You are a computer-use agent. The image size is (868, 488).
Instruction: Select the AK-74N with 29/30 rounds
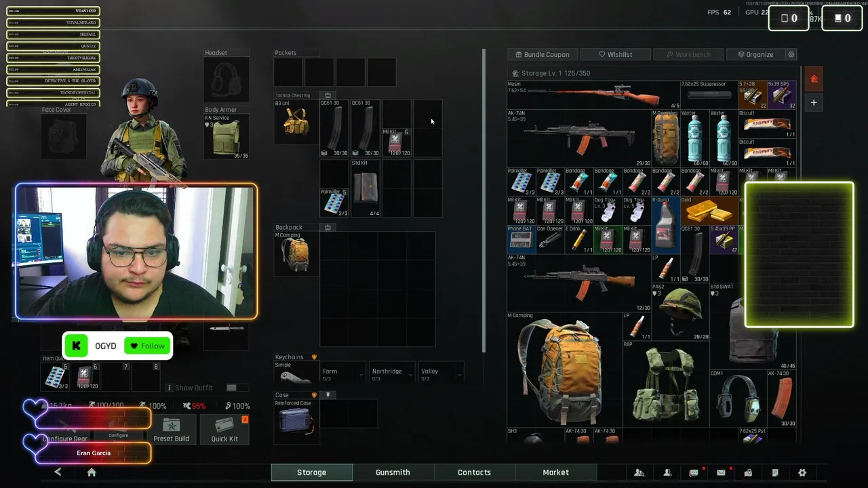click(x=579, y=138)
